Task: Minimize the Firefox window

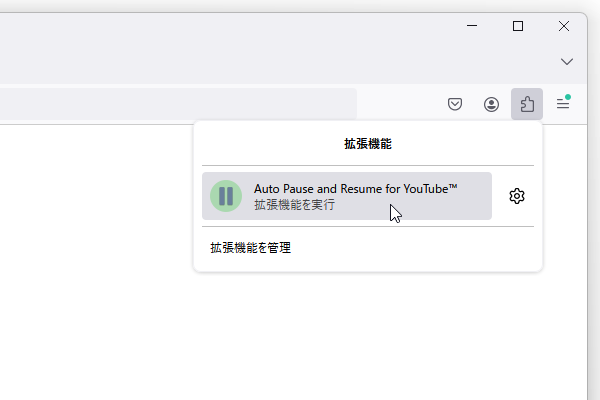Action: 472,26
